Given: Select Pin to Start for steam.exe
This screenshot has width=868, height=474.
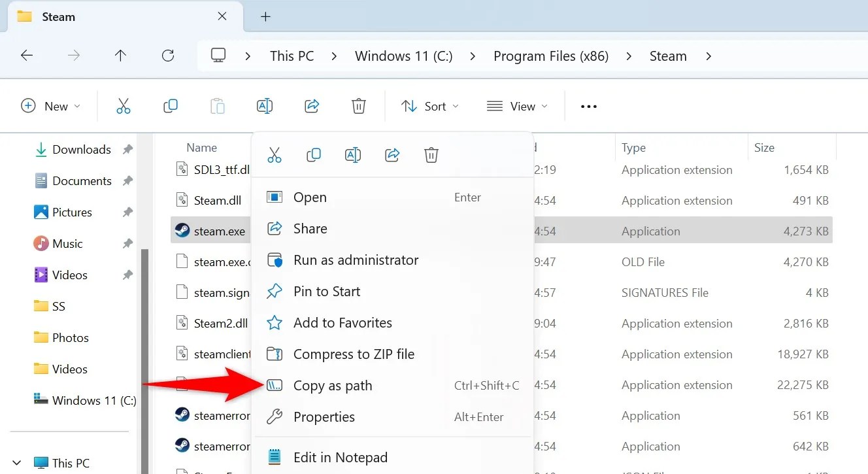Looking at the screenshot, I should coord(327,291).
